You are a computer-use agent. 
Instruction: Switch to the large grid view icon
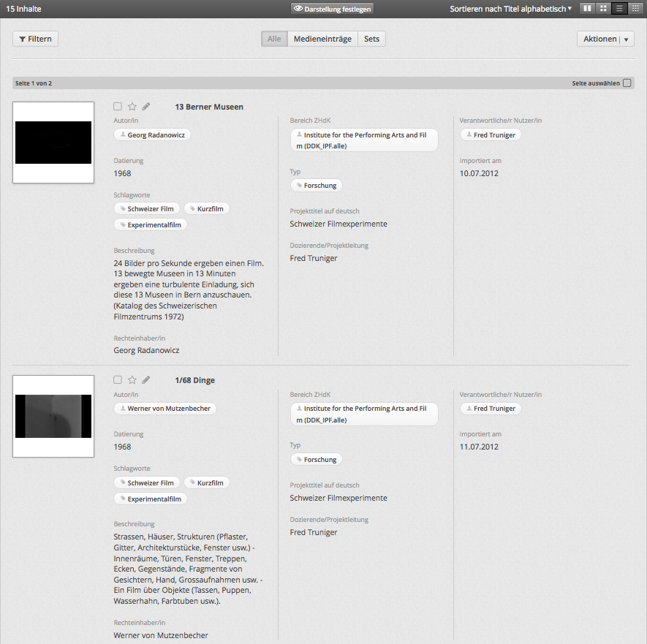click(x=603, y=9)
